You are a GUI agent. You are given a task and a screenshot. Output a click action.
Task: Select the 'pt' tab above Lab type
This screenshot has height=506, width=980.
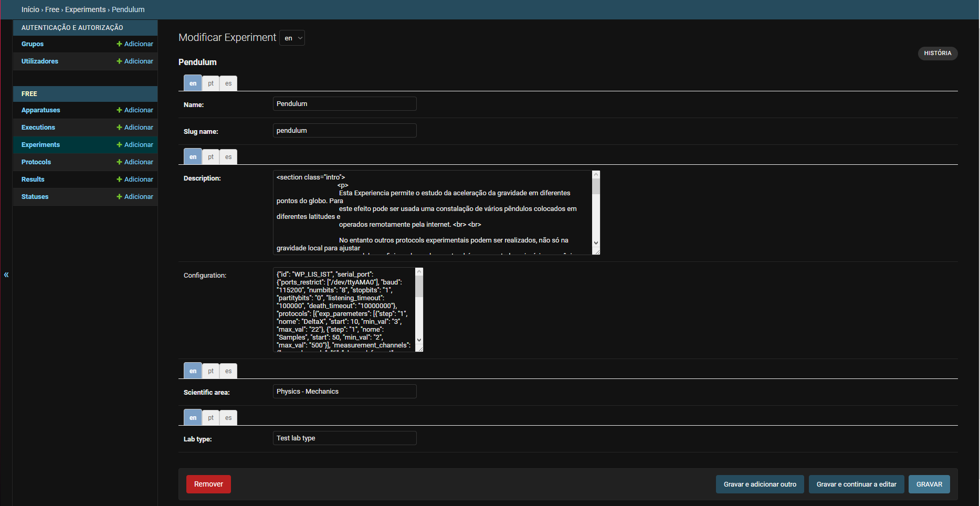point(210,418)
